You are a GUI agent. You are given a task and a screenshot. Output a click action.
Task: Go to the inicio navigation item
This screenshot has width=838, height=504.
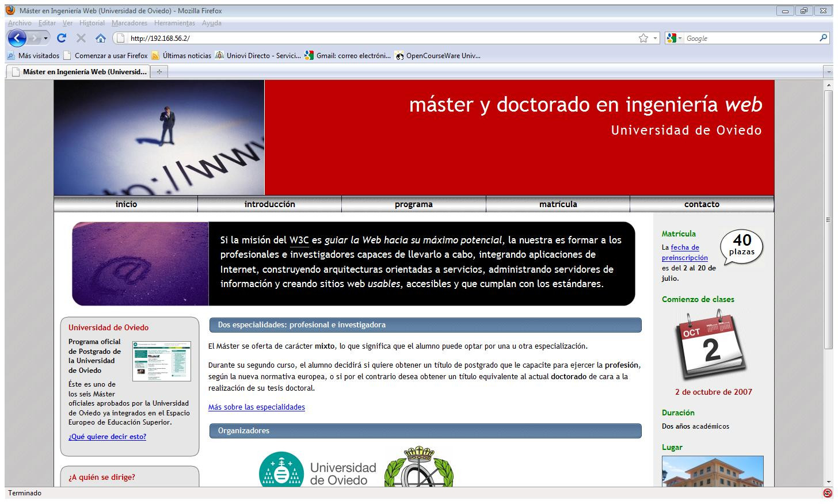(x=126, y=204)
